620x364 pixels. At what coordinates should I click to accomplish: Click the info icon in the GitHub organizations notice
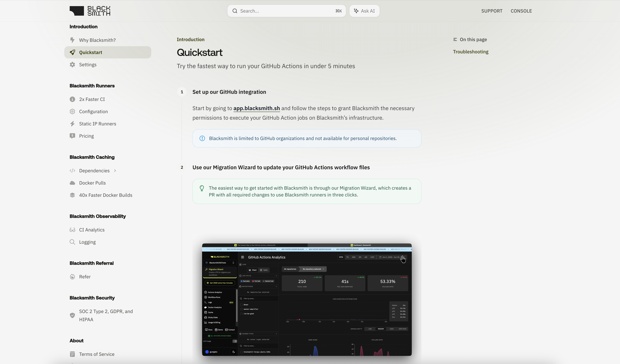(x=202, y=138)
